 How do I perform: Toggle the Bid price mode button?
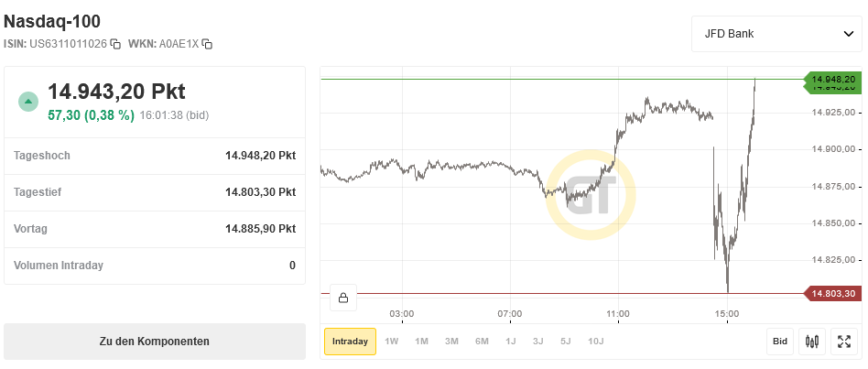pyautogui.click(x=780, y=342)
